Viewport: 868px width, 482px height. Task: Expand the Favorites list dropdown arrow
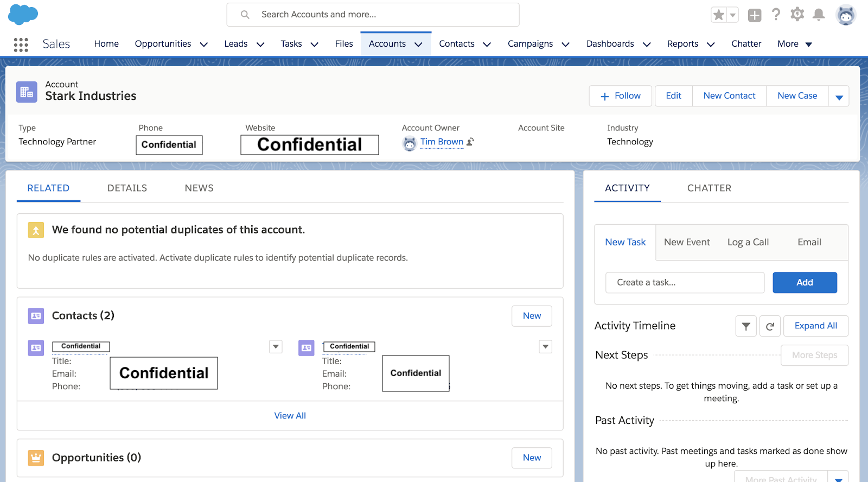(733, 15)
